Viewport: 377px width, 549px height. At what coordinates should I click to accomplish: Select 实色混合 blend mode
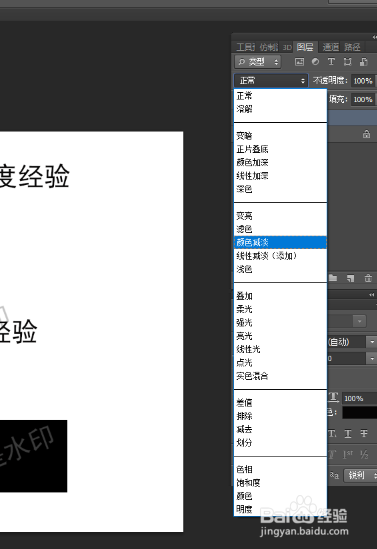tap(280, 376)
